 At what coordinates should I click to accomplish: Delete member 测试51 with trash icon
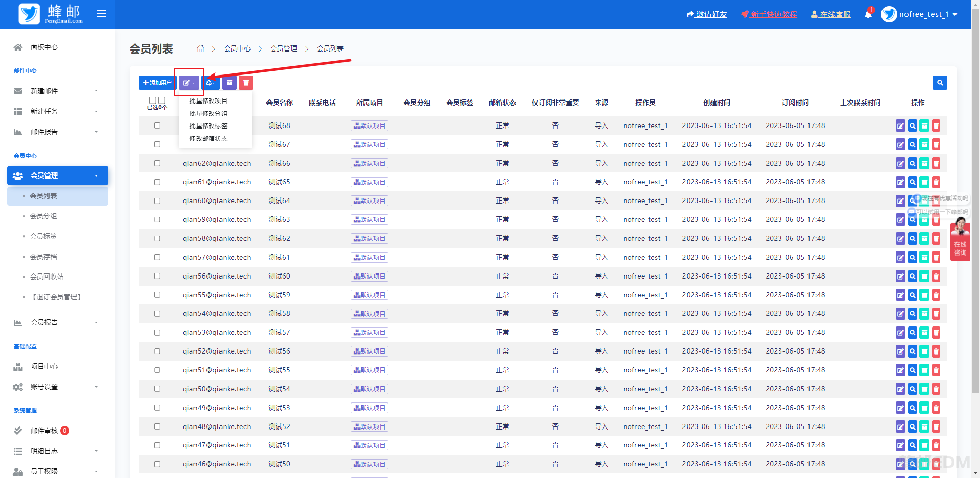click(936, 445)
